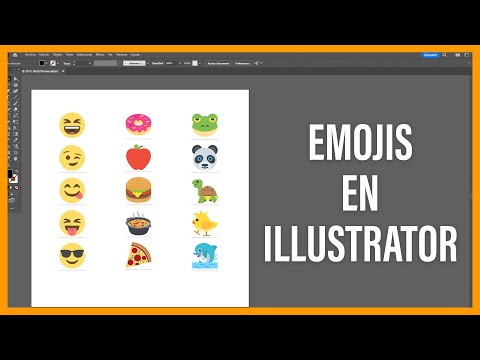The image size is (480, 360).
Task: Select the pizza slice emoji on artboard
Action: tap(138, 255)
